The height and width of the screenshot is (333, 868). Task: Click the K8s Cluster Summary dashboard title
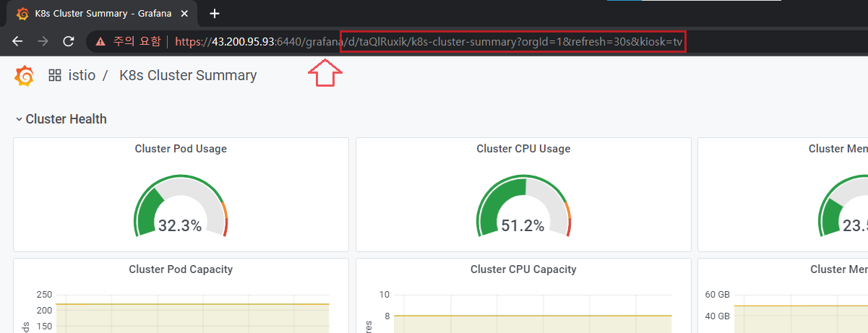point(188,75)
